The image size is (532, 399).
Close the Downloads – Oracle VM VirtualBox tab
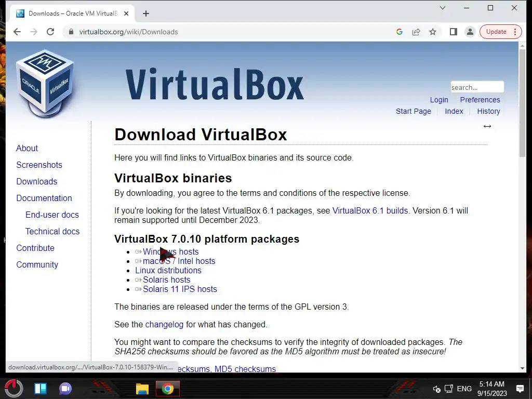tap(126, 14)
